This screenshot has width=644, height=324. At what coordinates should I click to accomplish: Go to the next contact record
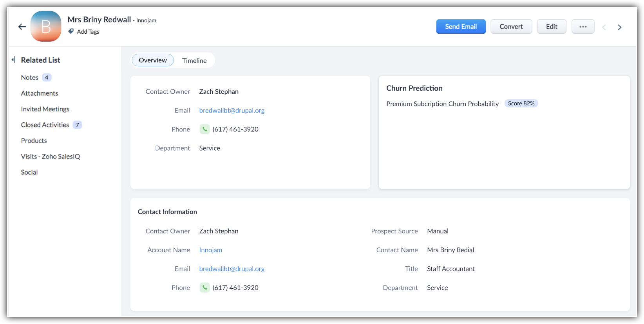[x=619, y=27]
